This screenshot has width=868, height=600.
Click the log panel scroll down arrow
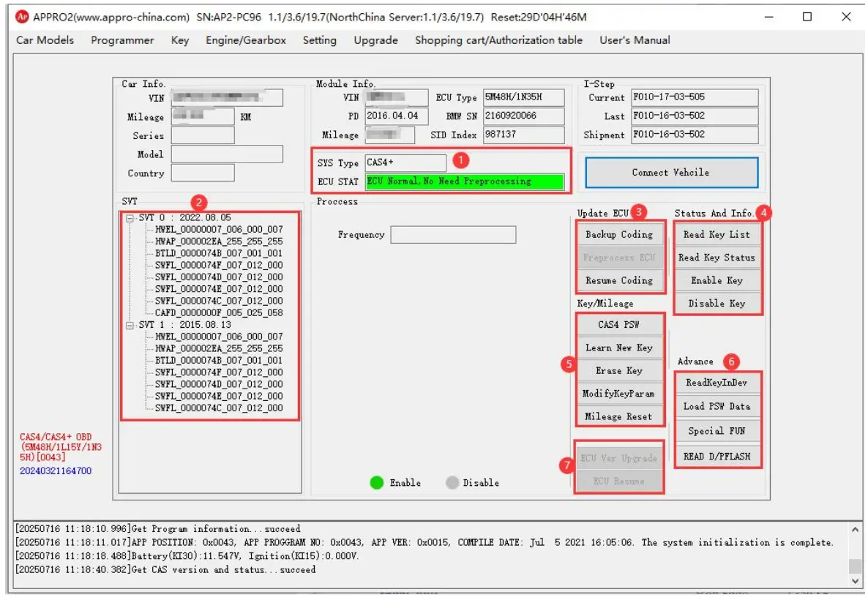click(856, 581)
